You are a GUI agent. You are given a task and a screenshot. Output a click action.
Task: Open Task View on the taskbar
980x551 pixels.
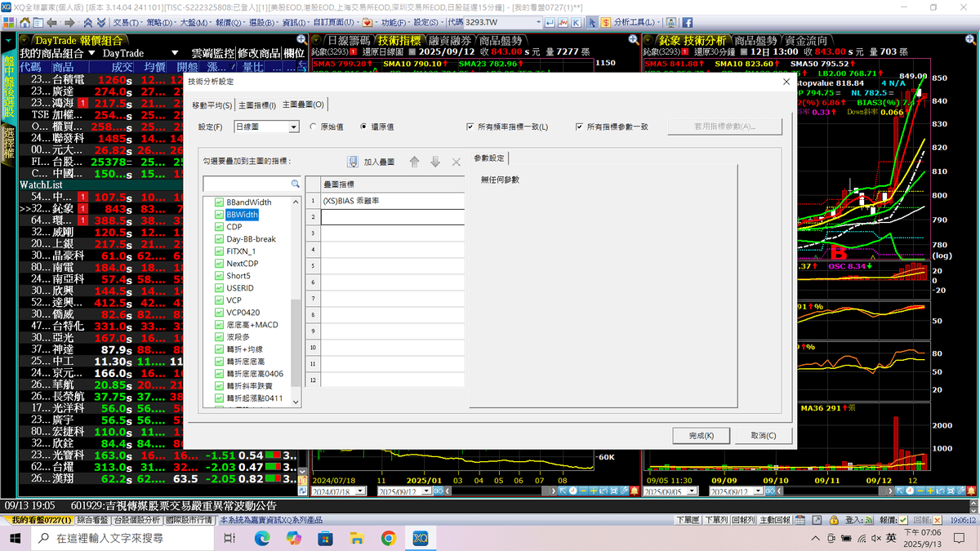230,538
